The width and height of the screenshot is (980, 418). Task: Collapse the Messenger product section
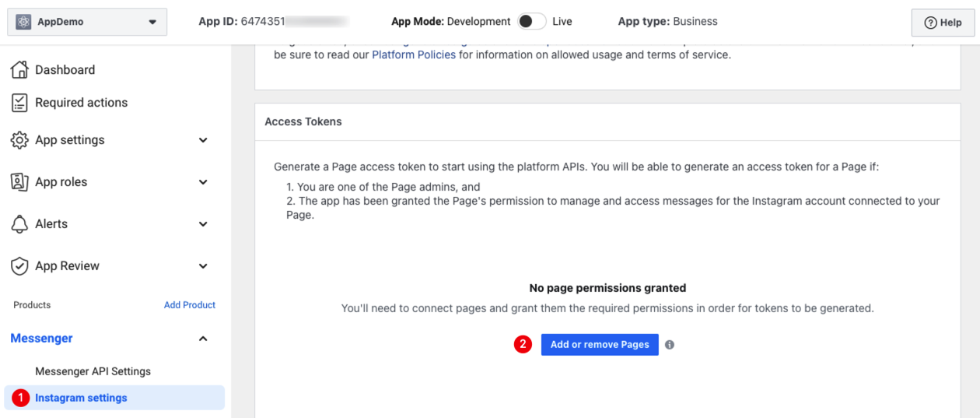203,339
